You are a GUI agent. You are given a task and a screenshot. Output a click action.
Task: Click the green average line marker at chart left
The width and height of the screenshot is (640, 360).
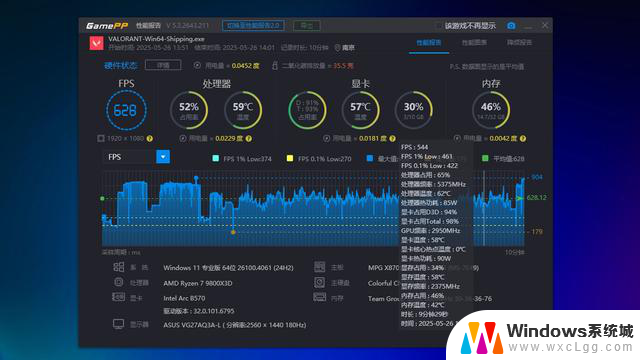pyautogui.click(x=102, y=198)
